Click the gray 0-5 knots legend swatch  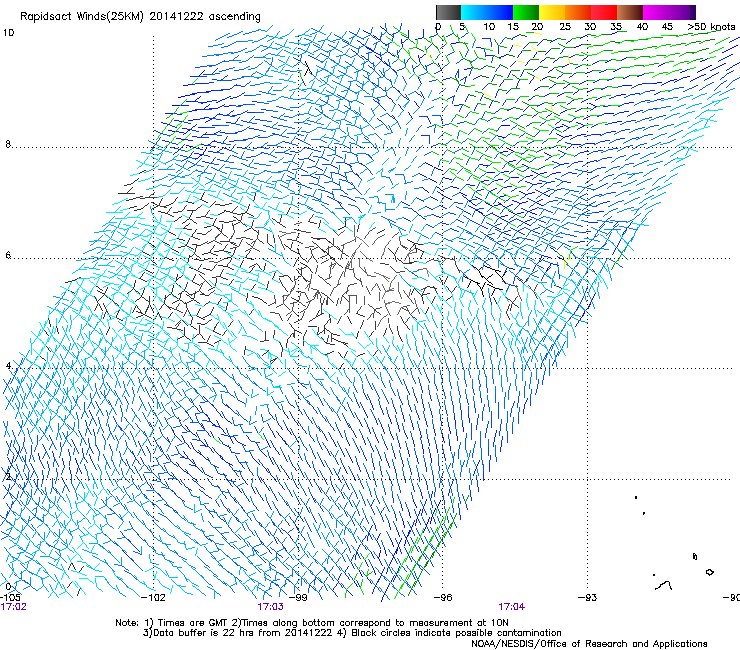pos(448,12)
